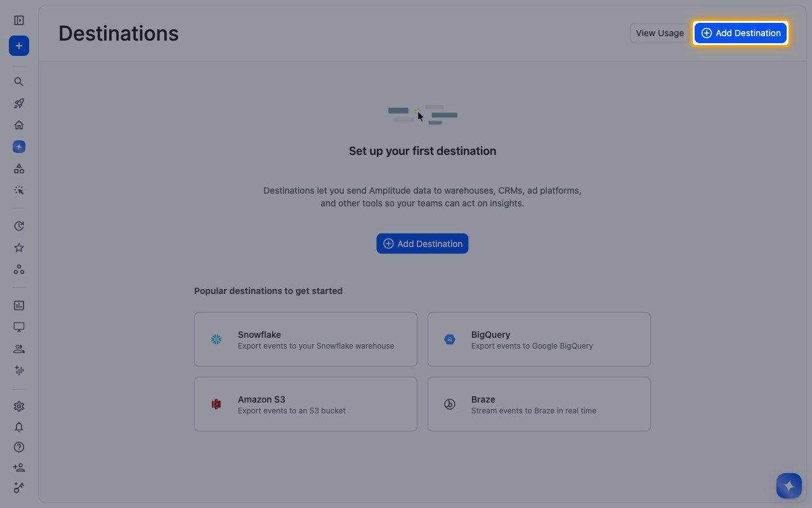The height and width of the screenshot is (508, 812).
Task: Open the users people icon in sidebar
Action: coord(19,349)
